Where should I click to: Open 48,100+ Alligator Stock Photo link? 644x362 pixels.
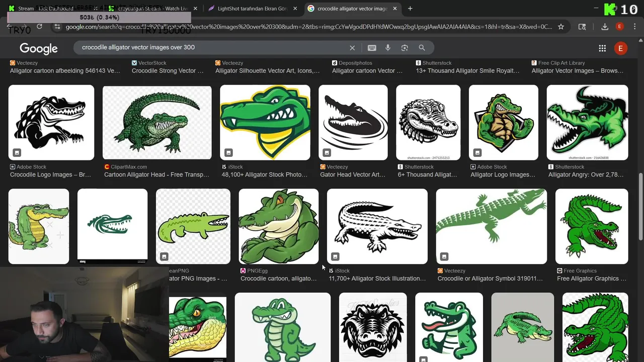264,175
